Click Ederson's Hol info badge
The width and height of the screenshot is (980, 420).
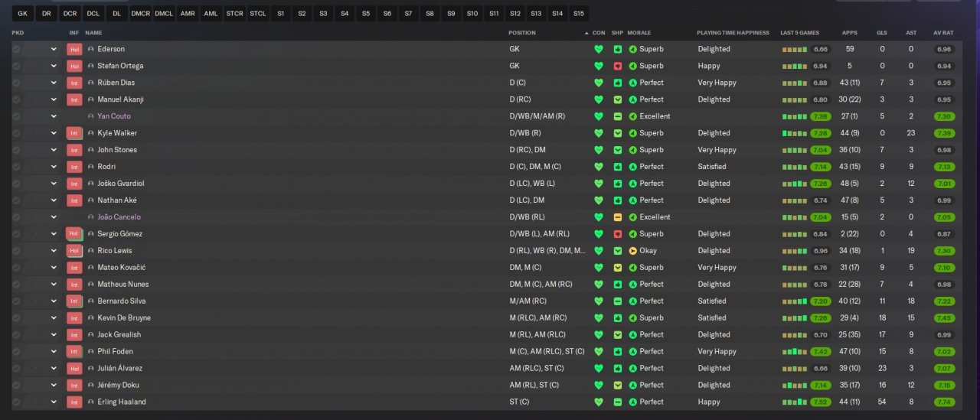click(74, 49)
